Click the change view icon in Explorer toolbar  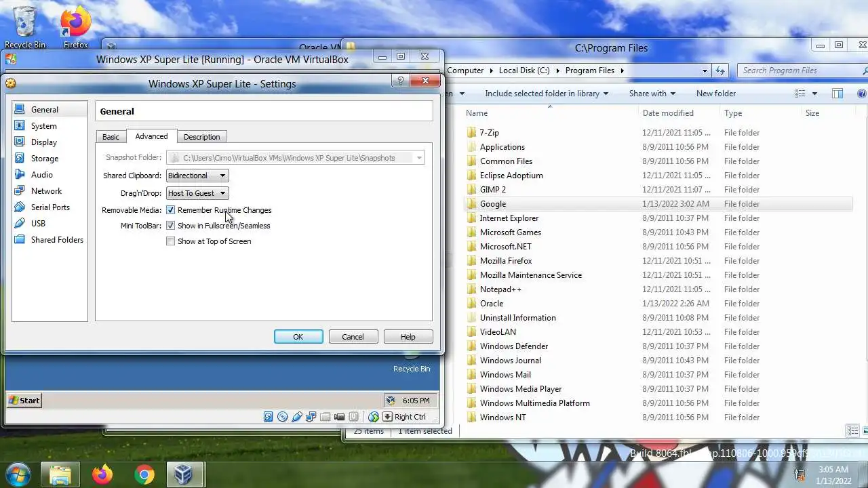800,94
